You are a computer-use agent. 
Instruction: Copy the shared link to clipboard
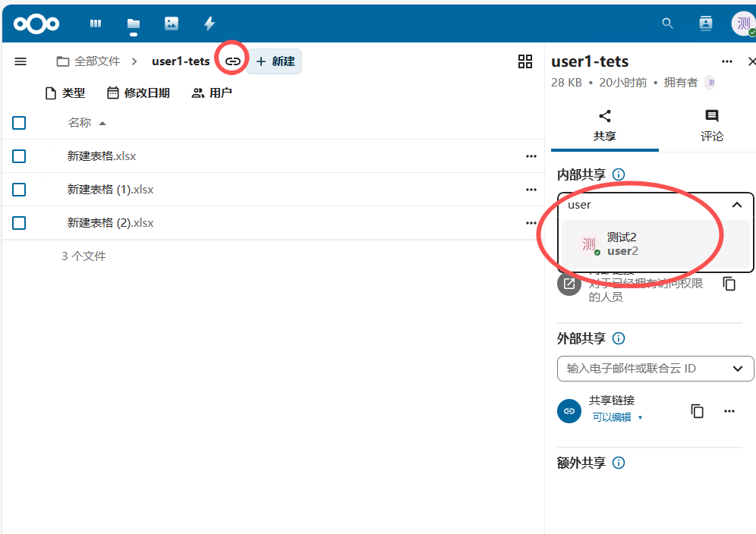(697, 410)
